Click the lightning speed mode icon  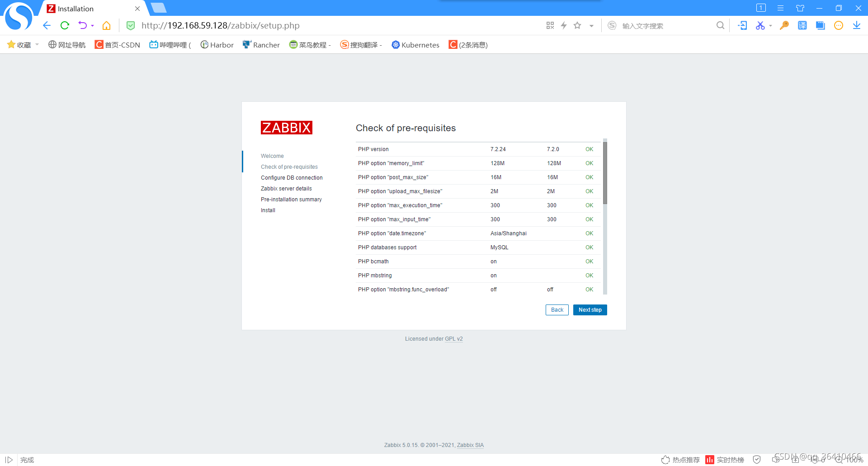click(x=564, y=26)
